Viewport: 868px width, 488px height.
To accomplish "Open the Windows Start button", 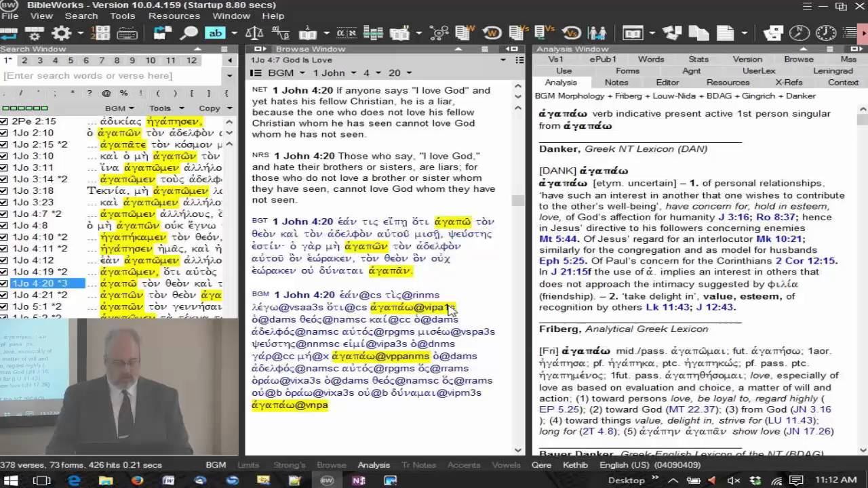I will click(12, 480).
